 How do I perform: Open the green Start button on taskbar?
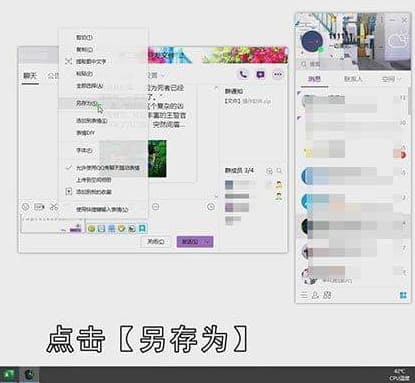click(x=9, y=375)
